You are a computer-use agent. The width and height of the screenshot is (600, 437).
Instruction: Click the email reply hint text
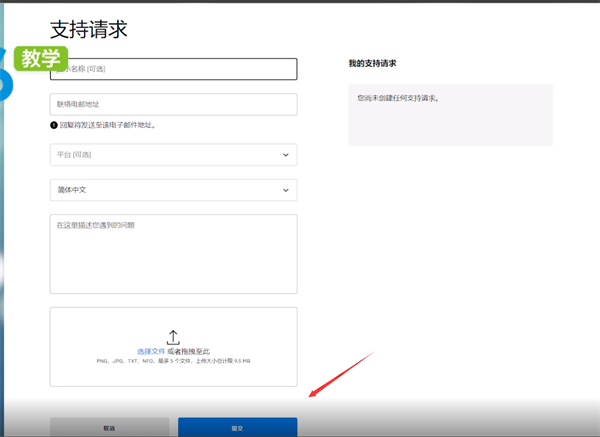click(108, 125)
